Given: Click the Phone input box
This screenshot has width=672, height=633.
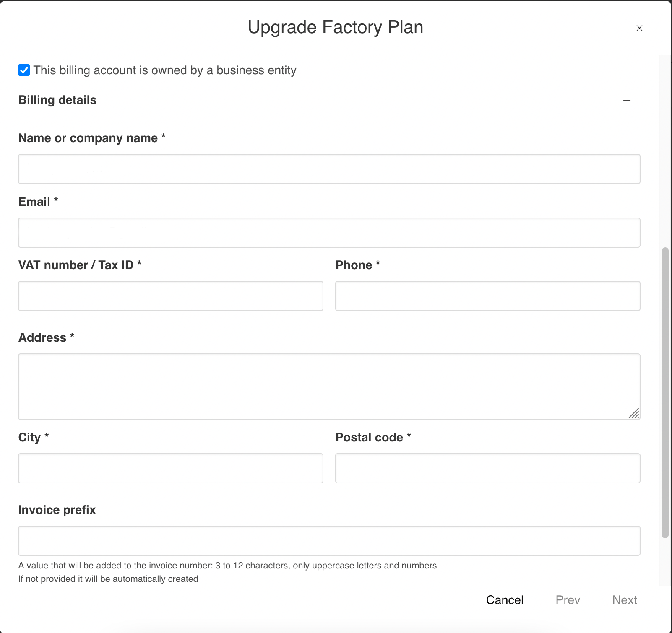Looking at the screenshot, I should tap(487, 296).
